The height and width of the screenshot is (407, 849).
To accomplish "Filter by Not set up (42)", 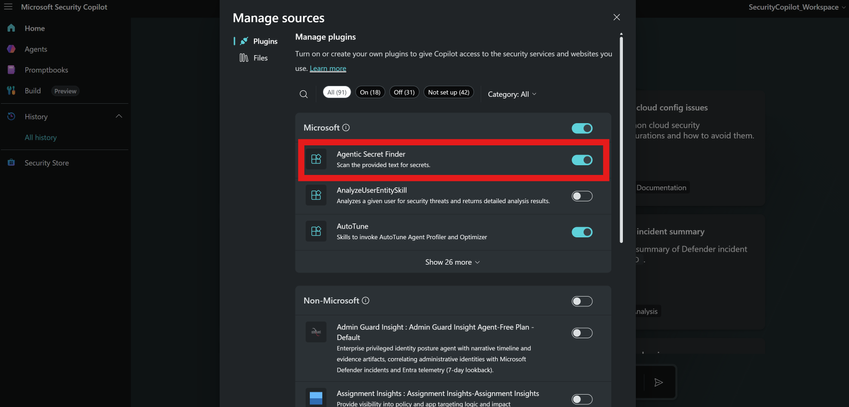I will tap(448, 92).
